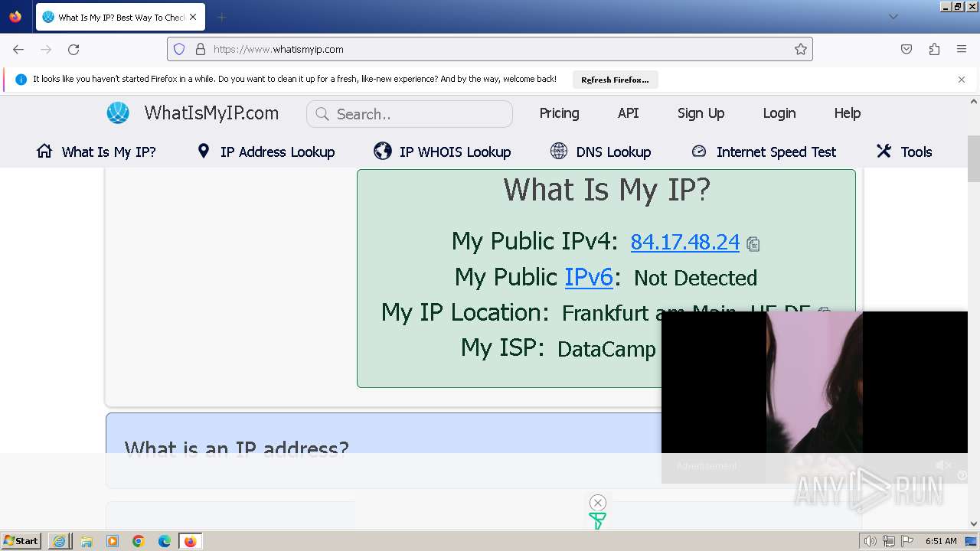
Task: Unmute the video advertisement
Action: 943,465
